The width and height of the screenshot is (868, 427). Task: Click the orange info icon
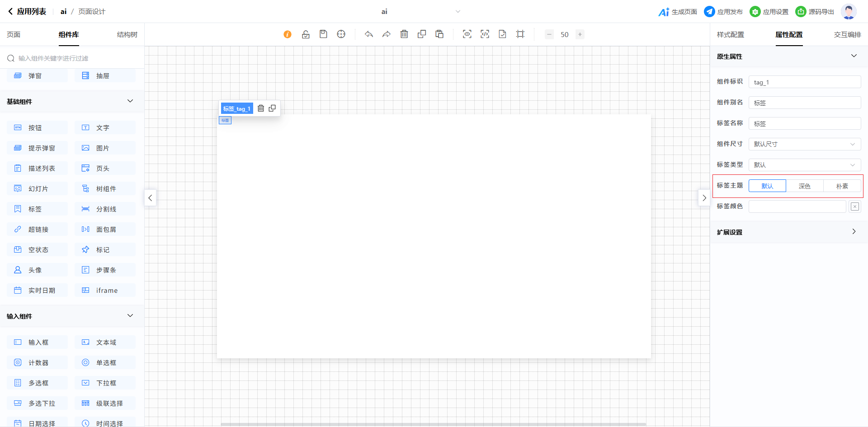(288, 34)
